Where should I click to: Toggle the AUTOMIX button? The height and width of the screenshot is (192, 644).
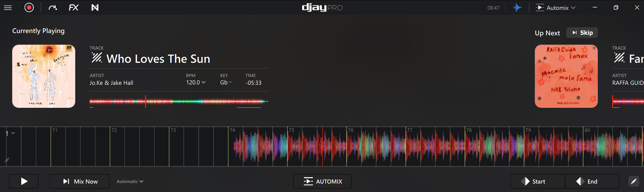click(x=322, y=181)
